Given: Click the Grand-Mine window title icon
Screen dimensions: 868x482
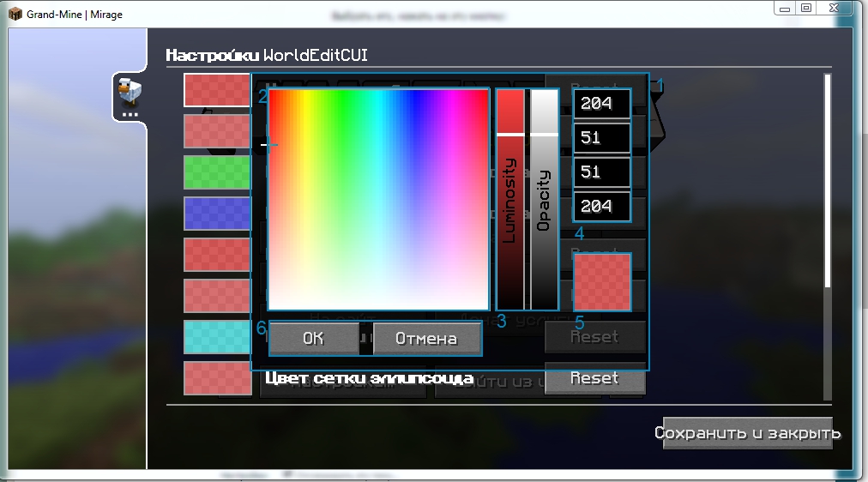Looking at the screenshot, I should (x=15, y=14).
